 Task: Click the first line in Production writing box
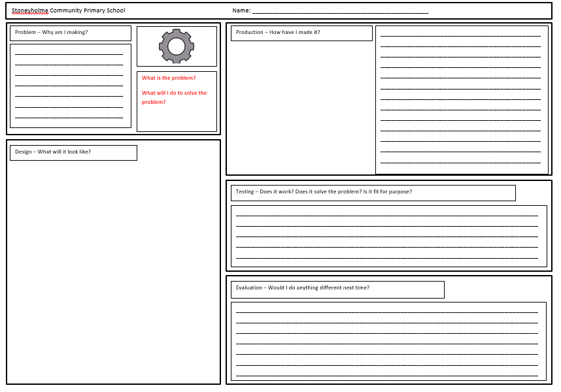pos(460,35)
